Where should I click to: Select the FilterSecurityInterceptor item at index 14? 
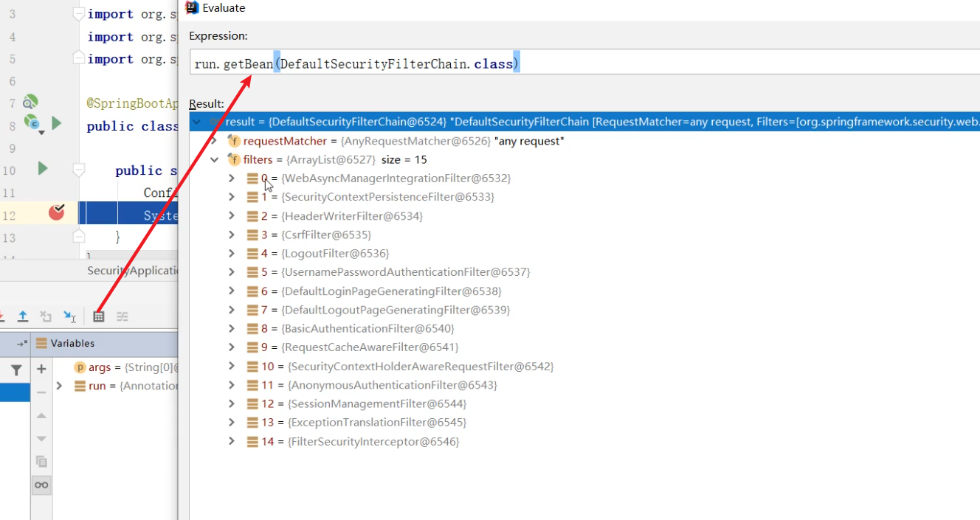click(x=373, y=441)
